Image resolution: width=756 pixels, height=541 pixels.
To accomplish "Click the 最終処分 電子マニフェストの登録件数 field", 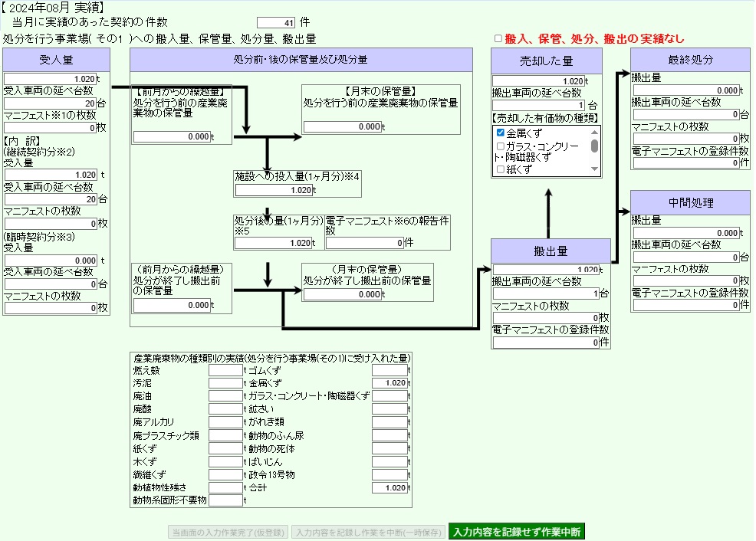I will (x=686, y=162).
